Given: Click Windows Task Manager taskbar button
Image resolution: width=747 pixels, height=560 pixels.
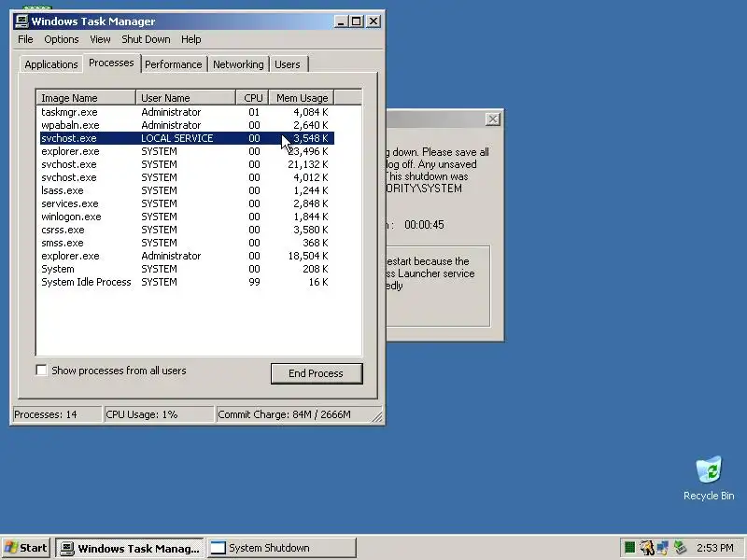Looking at the screenshot, I should [130, 548].
